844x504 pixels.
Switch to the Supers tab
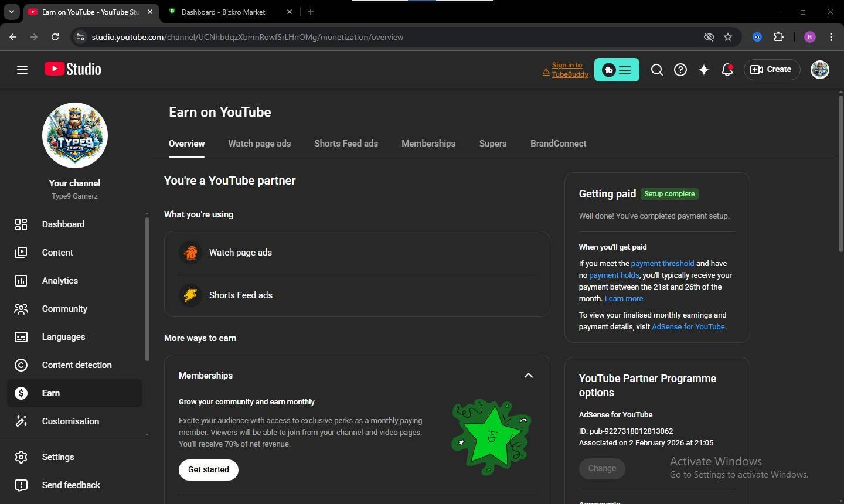[492, 144]
